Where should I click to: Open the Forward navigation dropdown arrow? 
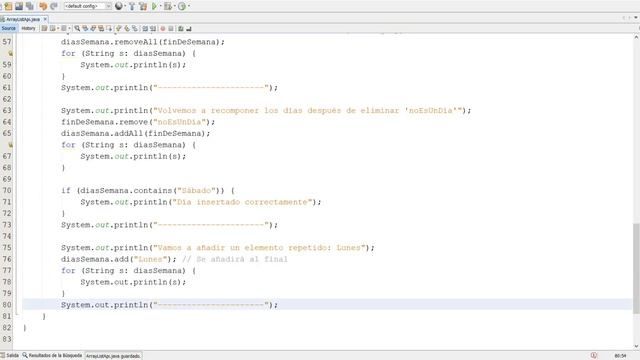pyautogui.click(x=69, y=28)
